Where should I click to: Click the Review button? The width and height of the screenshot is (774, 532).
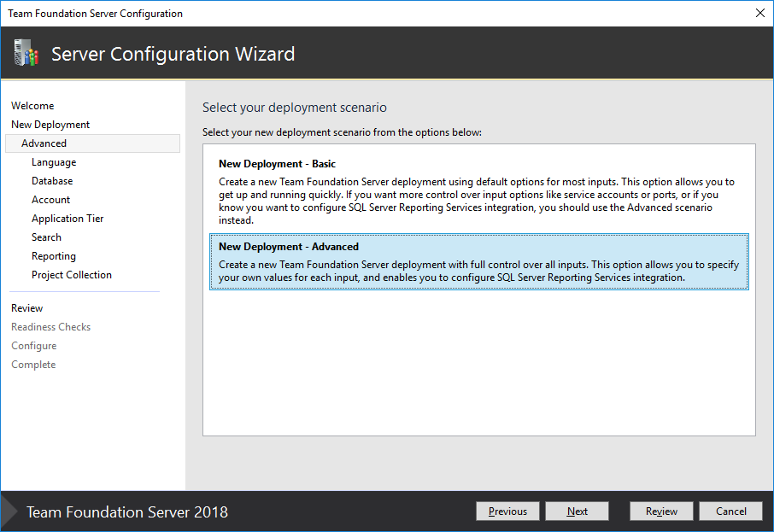coord(660,510)
